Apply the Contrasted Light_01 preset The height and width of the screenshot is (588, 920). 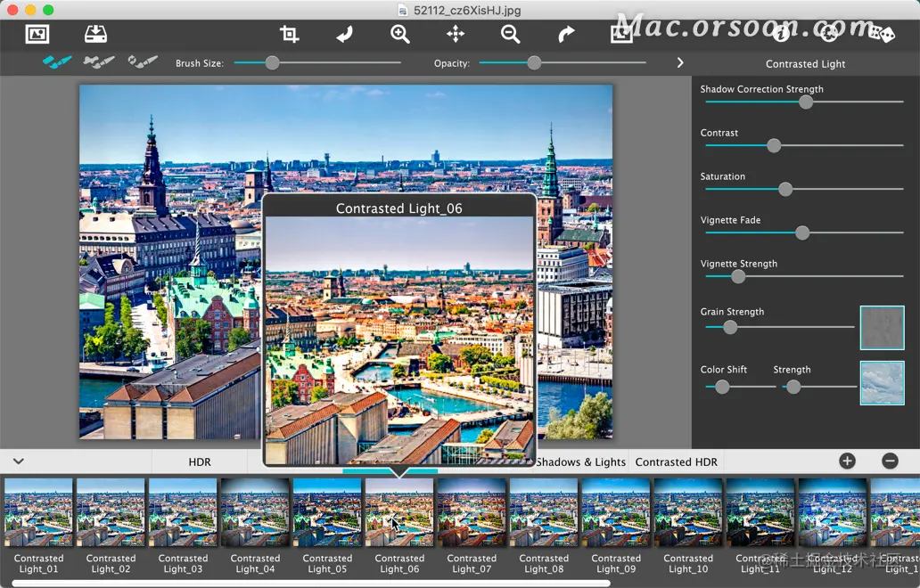coord(38,512)
